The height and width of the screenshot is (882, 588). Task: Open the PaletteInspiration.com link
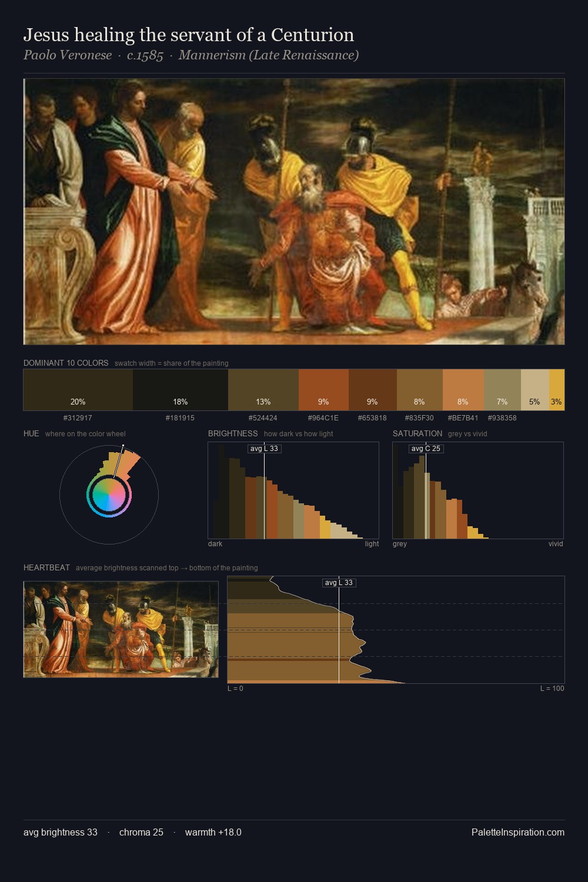click(x=518, y=832)
